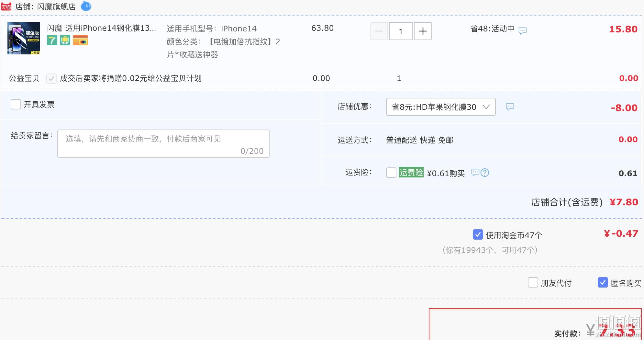Toggle the 公益宝贝 donation checkbox
The width and height of the screenshot is (644, 340).
(x=51, y=78)
